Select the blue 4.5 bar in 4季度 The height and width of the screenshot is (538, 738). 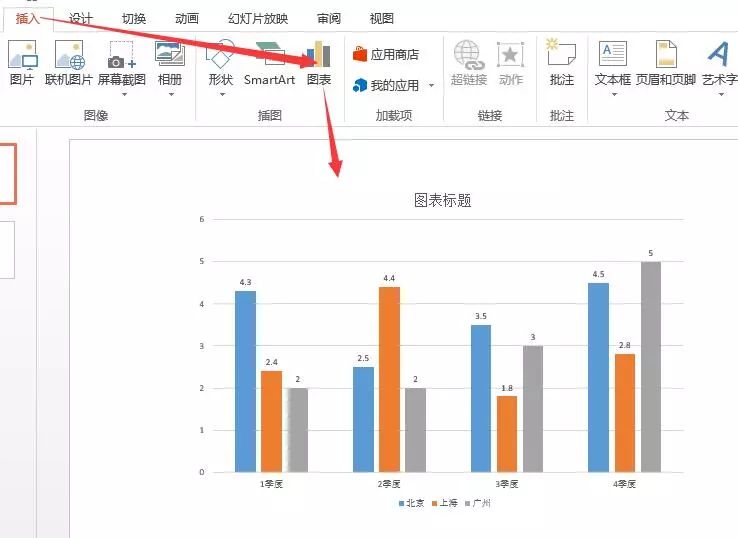tap(598, 377)
